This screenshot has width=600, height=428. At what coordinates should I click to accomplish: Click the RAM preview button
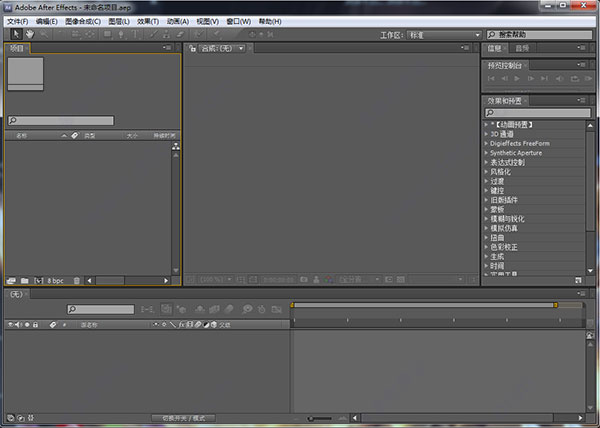588,78
